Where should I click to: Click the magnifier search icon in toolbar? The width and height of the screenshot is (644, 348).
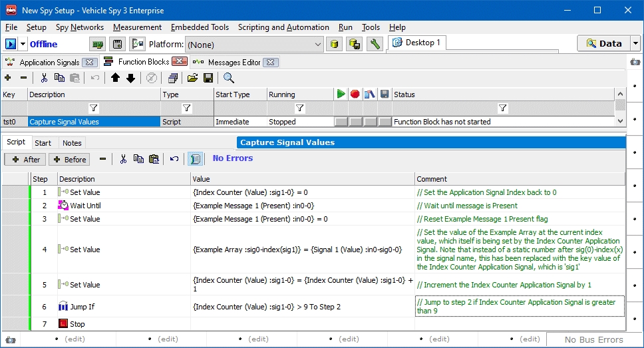coord(229,78)
